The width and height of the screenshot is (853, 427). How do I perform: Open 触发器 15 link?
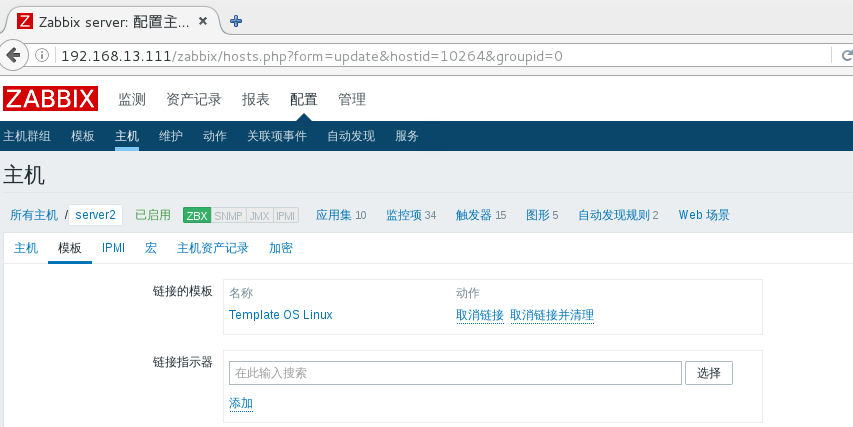pyautogui.click(x=481, y=215)
